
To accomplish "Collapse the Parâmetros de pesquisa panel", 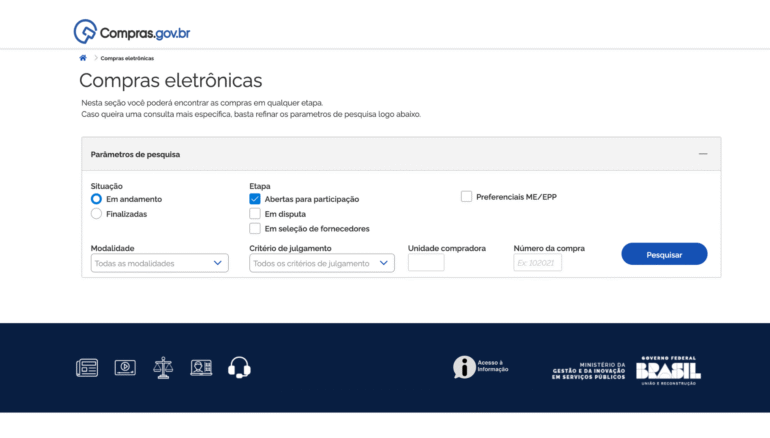I will click(703, 154).
